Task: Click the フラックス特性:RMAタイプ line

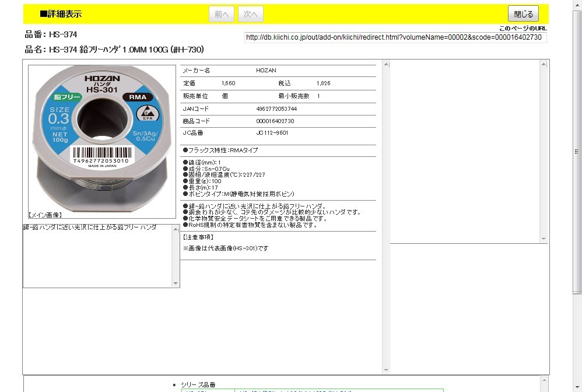Action: point(220,150)
